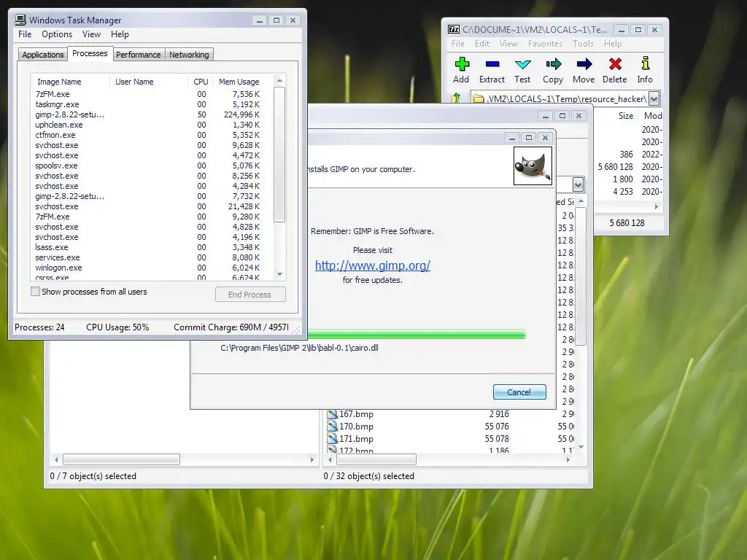
Task: Click the Move icon in 7-Zip toolbar
Action: (x=584, y=64)
